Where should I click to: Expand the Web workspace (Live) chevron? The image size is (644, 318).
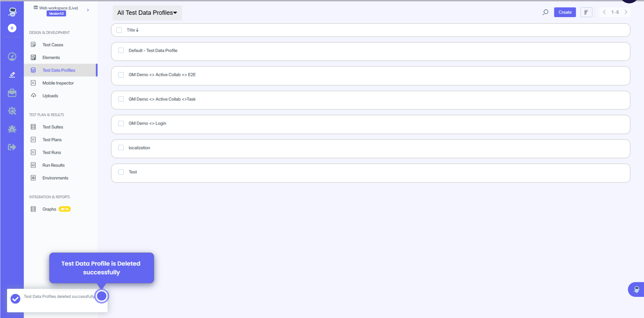tap(88, 10)
